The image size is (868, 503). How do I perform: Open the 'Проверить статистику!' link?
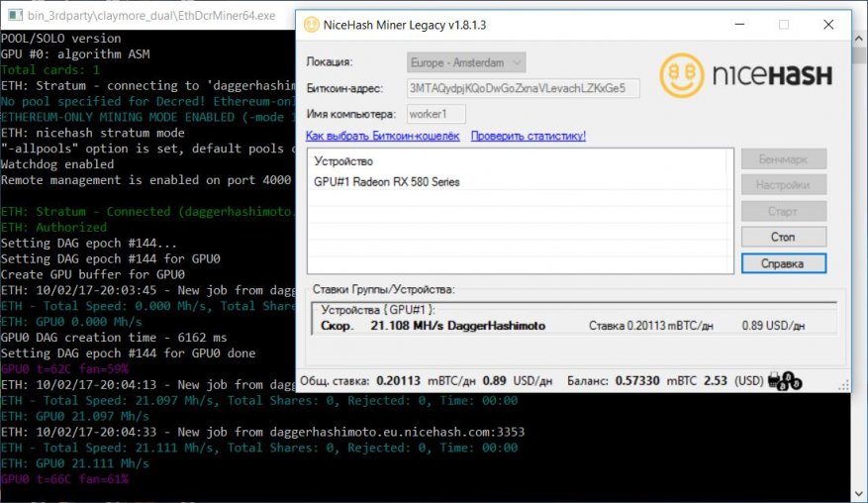[529, 136]
